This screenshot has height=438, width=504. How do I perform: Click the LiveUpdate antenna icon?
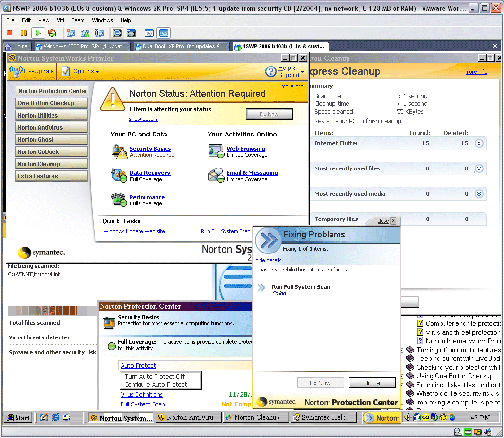pyautogui.click(x=16, y=71)
